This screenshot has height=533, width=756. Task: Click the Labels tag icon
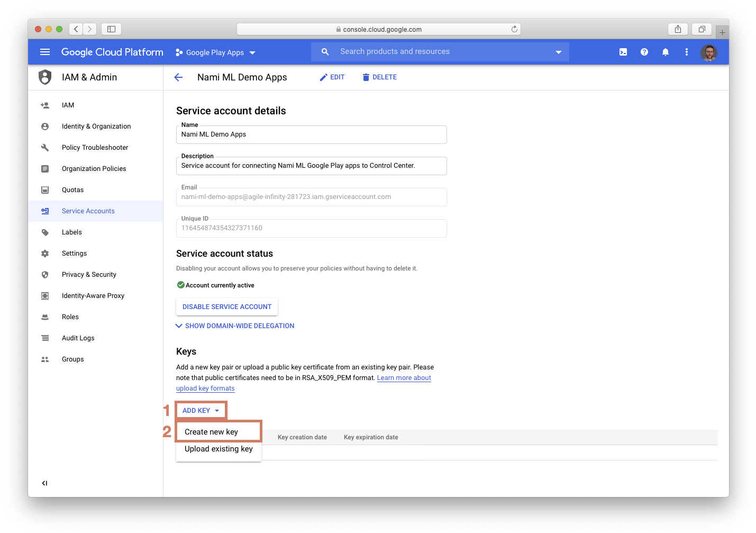coord(45,232)
